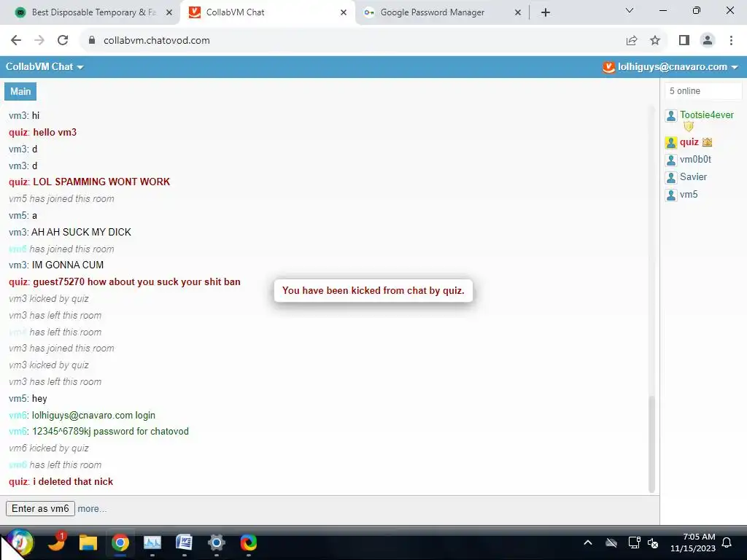Click the orange taskbar app with badge
Image resolution: width=747 pixels, height=560 pixels.
(x=57, y=542)
